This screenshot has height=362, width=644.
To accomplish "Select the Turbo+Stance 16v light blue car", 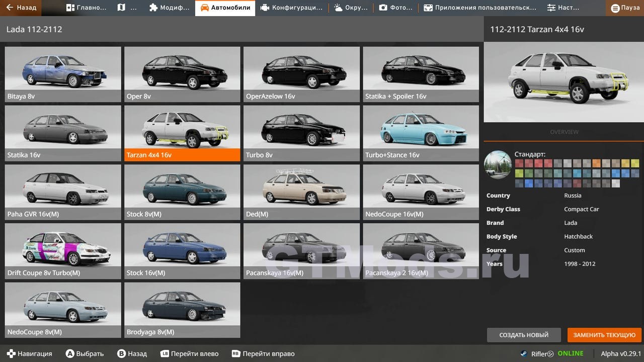I will 421,133.
